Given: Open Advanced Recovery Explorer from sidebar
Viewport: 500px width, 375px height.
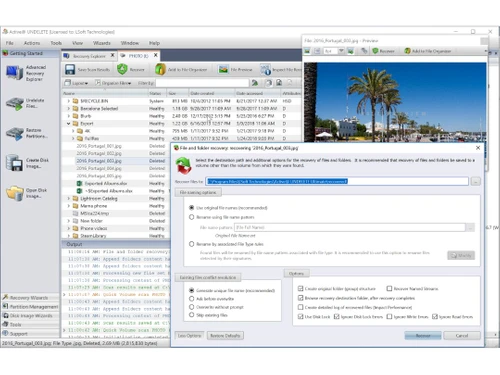Looking at the screenshot, I should pyautogui.click(x=26, y=73).
